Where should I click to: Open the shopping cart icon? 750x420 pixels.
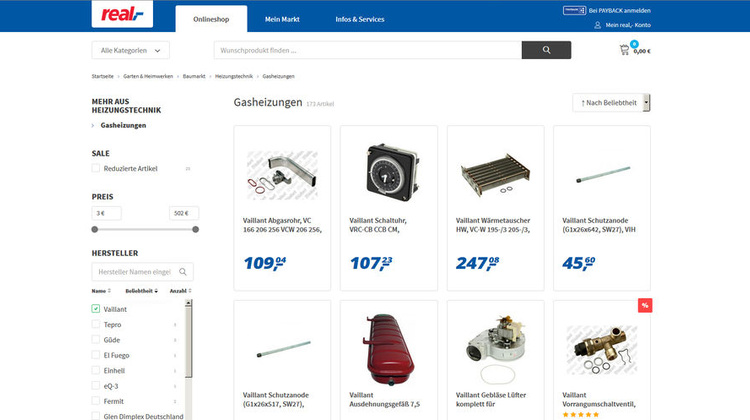pos(624,50)
